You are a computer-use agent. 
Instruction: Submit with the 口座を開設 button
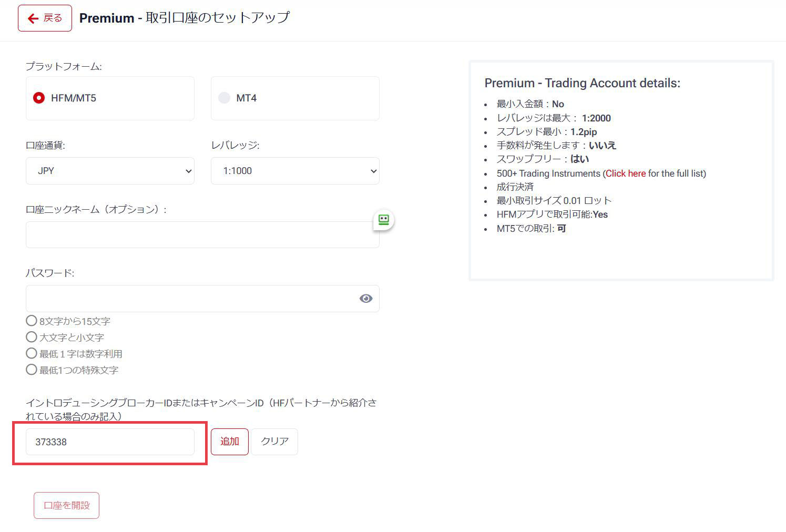coord(67,505)
